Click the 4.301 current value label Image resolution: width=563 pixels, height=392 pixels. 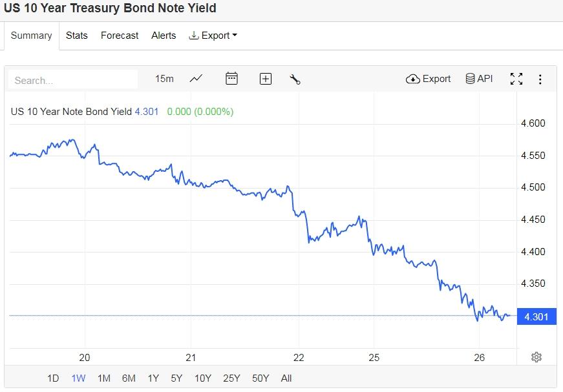tap(536, 316)
